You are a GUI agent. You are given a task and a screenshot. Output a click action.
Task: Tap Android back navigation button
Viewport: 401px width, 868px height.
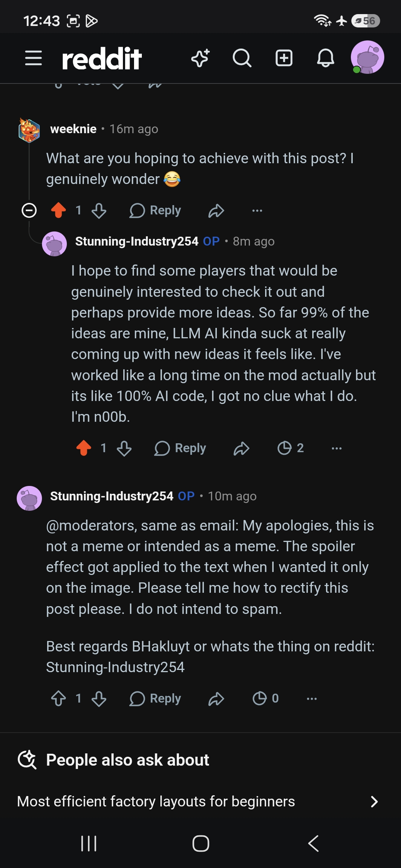(313, 844)
